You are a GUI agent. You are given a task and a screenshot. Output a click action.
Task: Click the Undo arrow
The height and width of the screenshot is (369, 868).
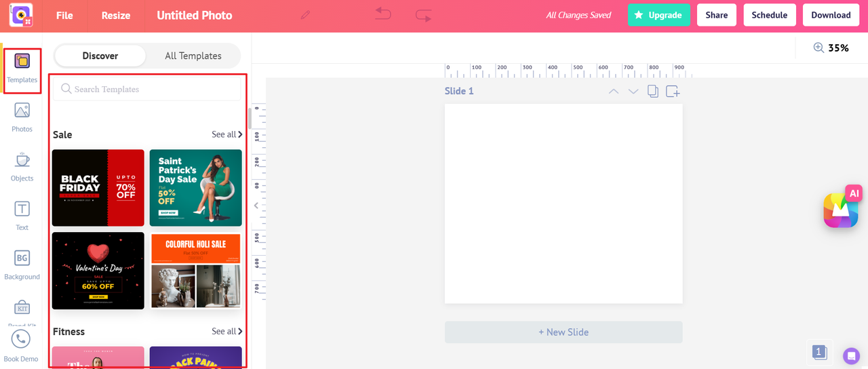[383, 14]
